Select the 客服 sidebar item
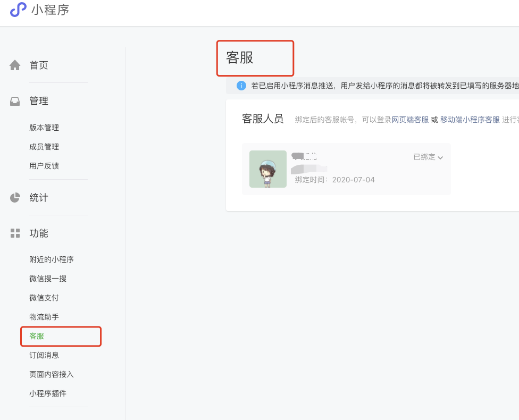The image size is (519, 420). point(37,336)
